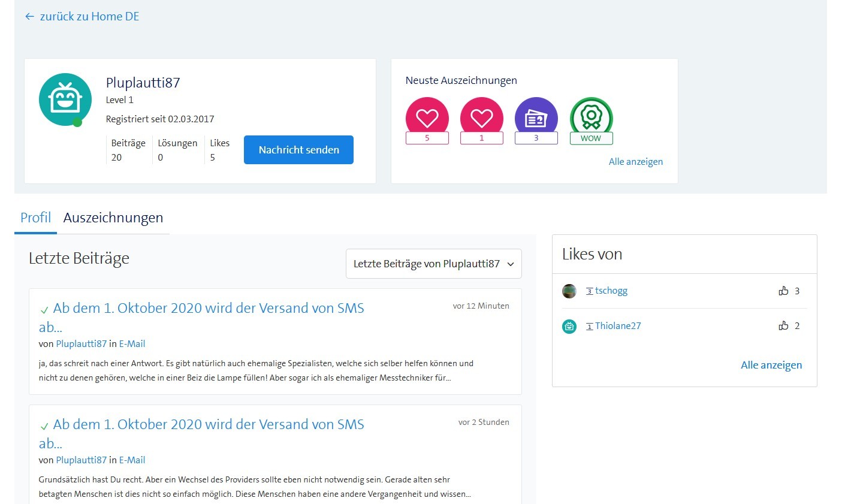Image resolution: width=857 pixels, height=504 pixels.
Task: Open the Letzte Beiträge von Pluplautti87 dropdown
Action: (x=433, y=264)
